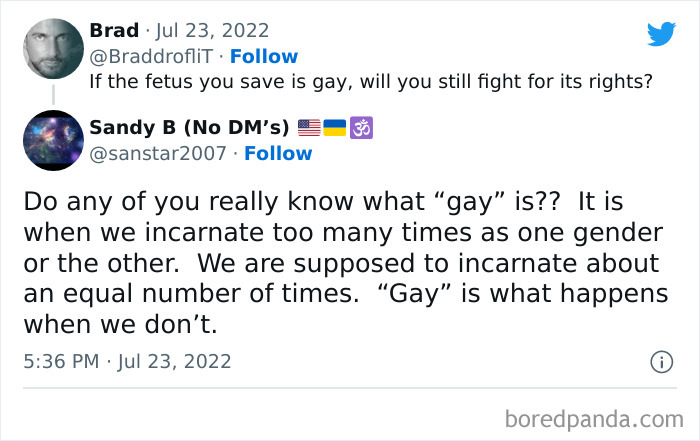700x441 pixels.
Task: Click the thread line connecting the avatars
Action: [x=52, y=95]
